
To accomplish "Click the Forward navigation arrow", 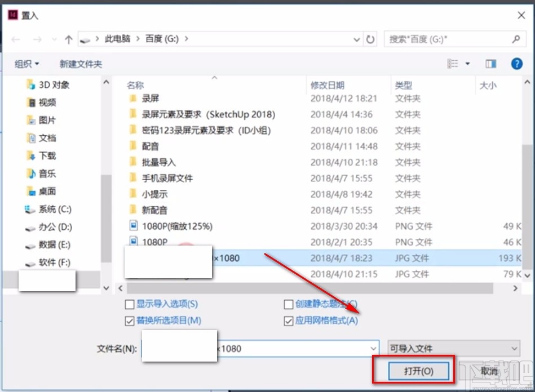I will [x=37, y=39].
